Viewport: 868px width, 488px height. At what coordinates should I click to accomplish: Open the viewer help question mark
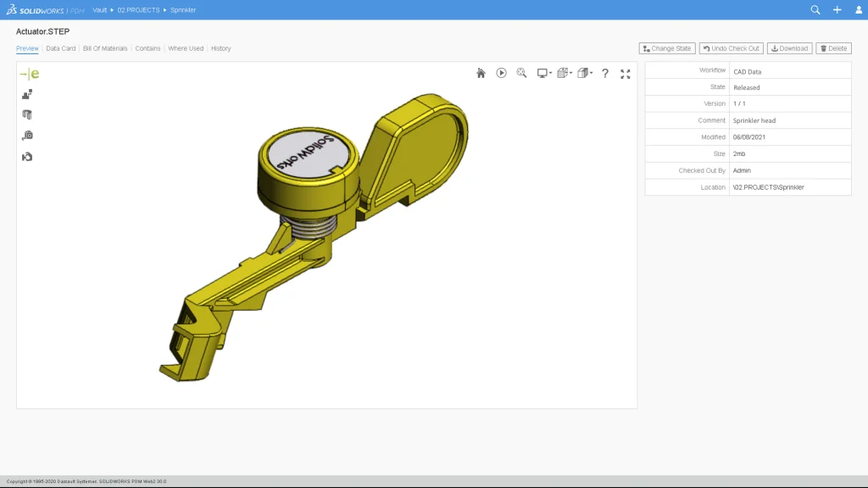(x=605, y=74)
